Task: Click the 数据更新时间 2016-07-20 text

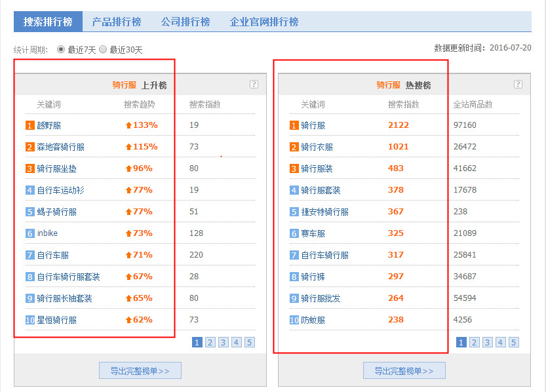Action: click(482, 48)
